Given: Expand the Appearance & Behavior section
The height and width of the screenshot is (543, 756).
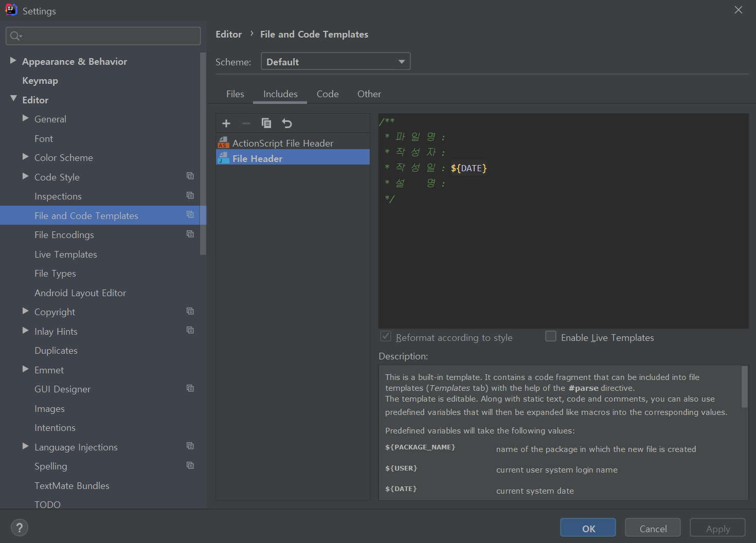Looking at the screenshot, I should [13, 61].
